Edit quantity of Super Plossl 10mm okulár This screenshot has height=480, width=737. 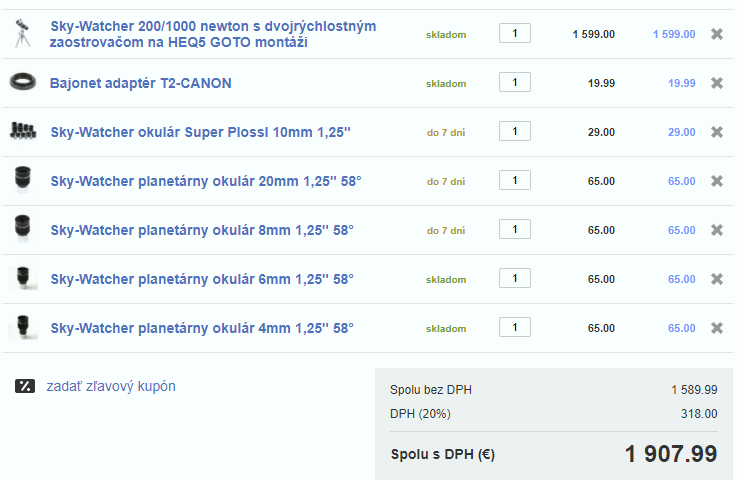(x=514, y=131)
